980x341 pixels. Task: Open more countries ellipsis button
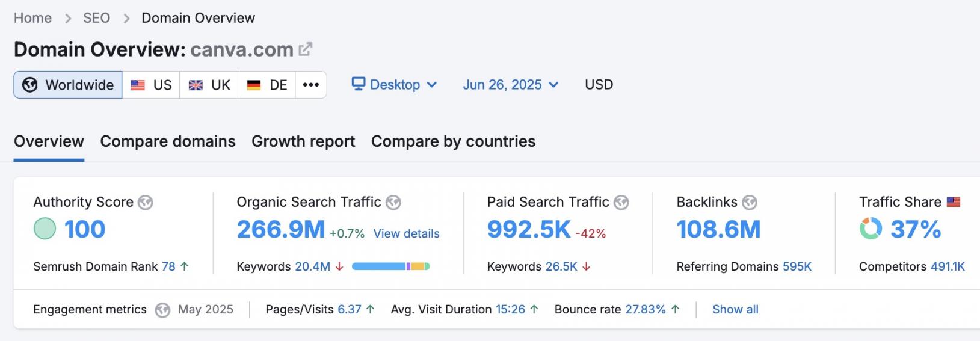(311, 85)
